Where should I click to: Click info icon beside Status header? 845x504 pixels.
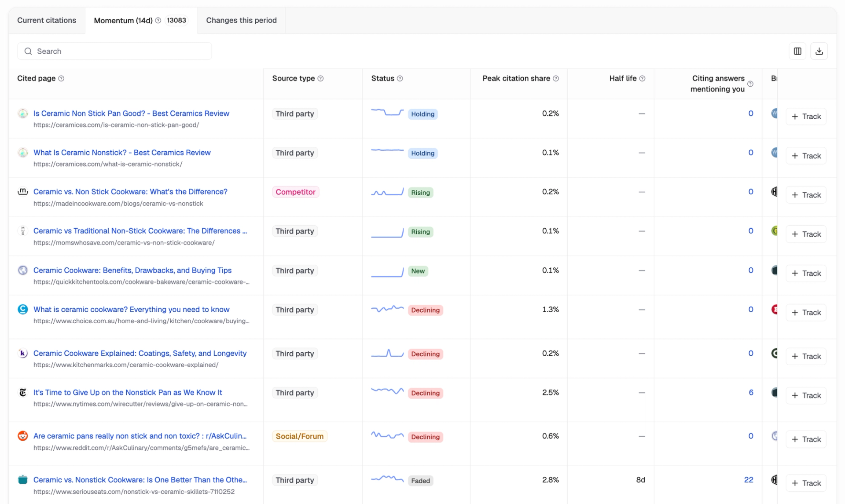[400, 78]
